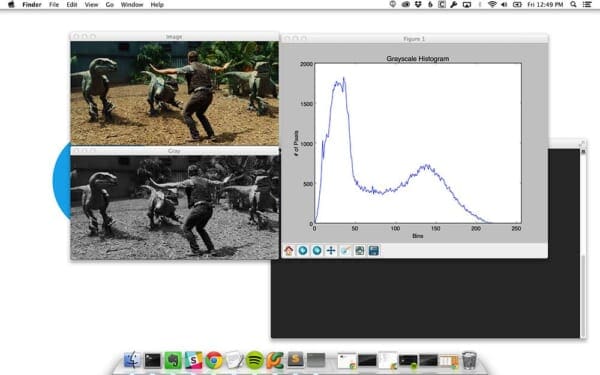The width and height of the screenshot is (600, 375).
Task: Click the boxed C icon in the menu bar
Action: (x=442, y=5)
